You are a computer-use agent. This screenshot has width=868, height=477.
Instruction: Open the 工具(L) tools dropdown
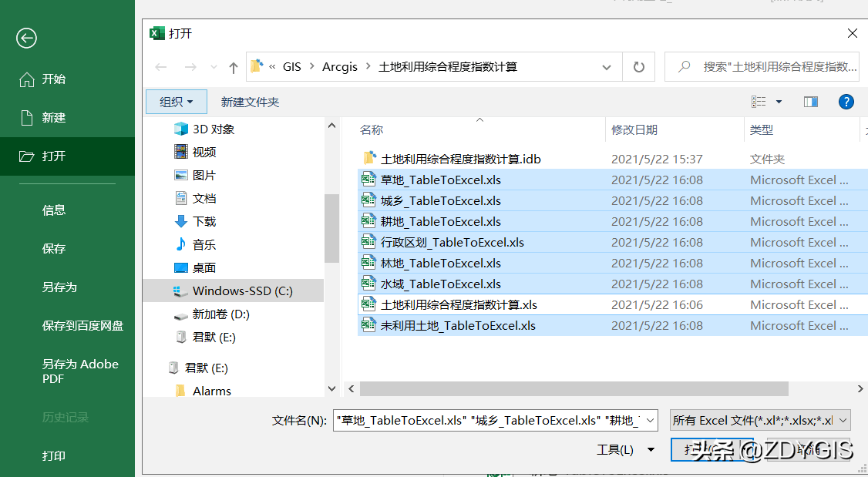[625, 450]
